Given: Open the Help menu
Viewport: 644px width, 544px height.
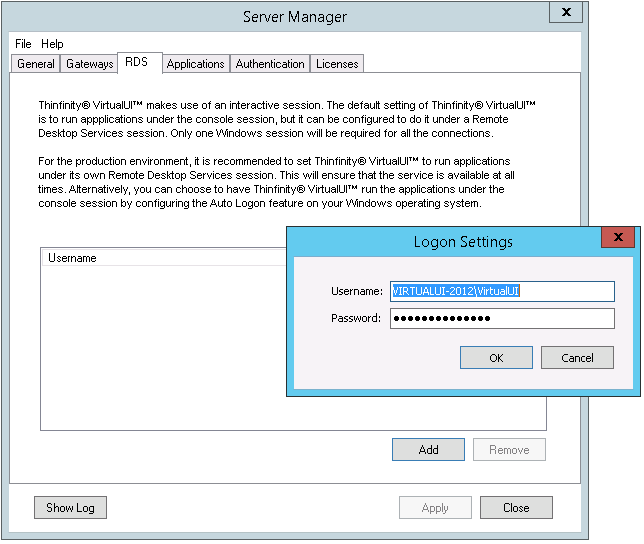Looking at the screenshot, I should 52,44.
